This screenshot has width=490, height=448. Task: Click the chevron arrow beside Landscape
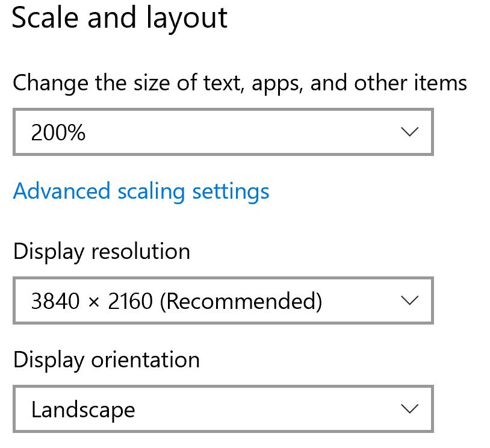409,409
